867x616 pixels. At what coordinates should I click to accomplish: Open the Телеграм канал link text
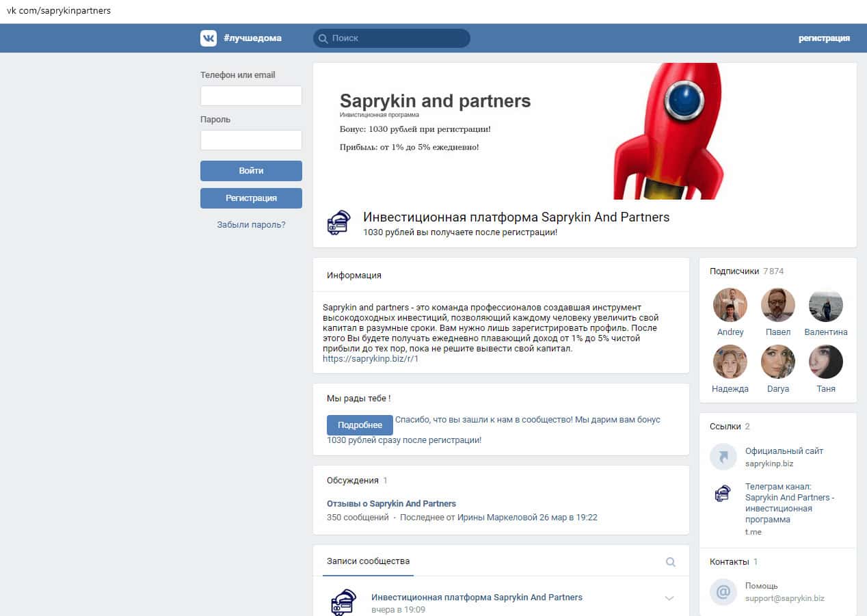(790, 503)
